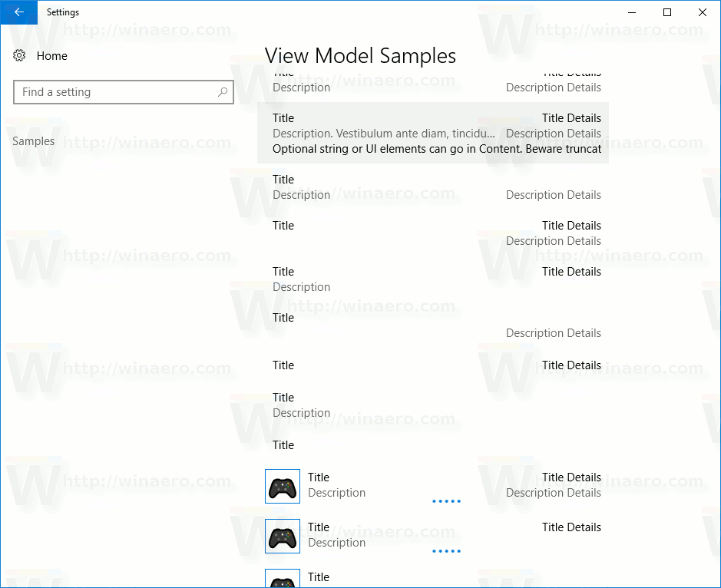Open the Samples sidebar section
The image size is (721, 588).
click(33, 140)
